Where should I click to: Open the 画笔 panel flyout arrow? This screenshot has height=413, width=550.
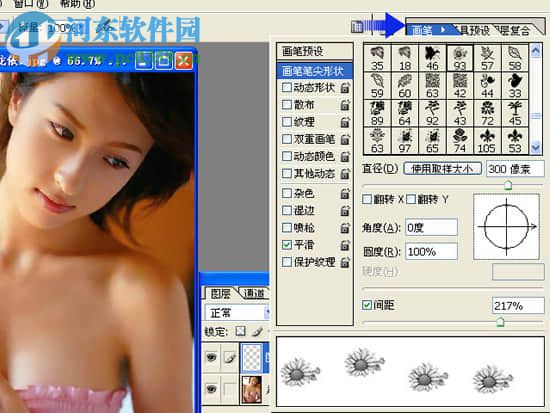tap(443, 30)
